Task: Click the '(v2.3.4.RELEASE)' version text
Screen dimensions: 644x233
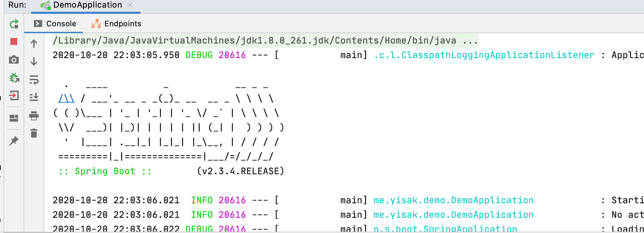Action: pyautogui.click(x=240, y=171)
